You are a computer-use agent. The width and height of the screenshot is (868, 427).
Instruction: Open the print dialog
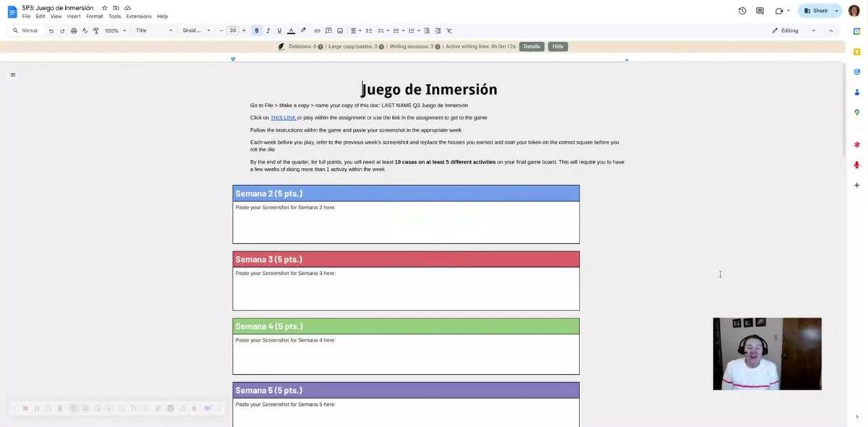71,28
